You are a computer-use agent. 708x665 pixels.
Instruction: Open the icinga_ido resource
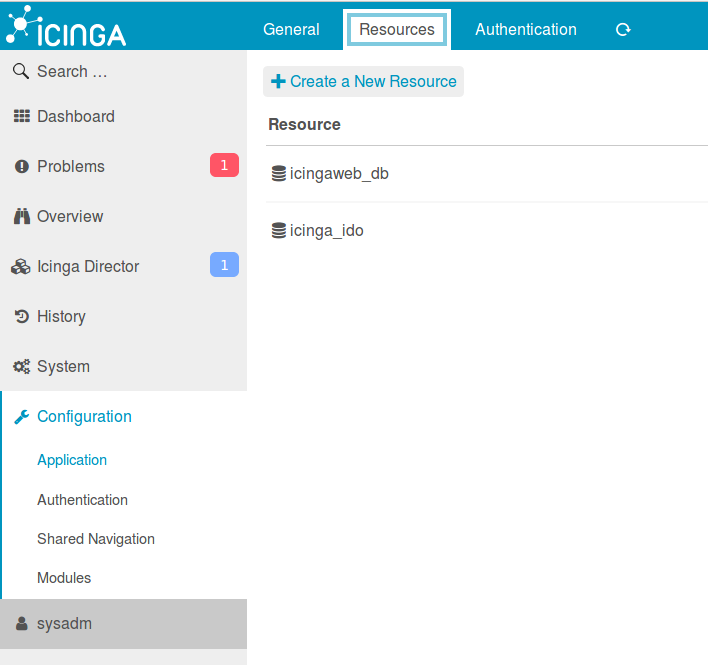326,231
